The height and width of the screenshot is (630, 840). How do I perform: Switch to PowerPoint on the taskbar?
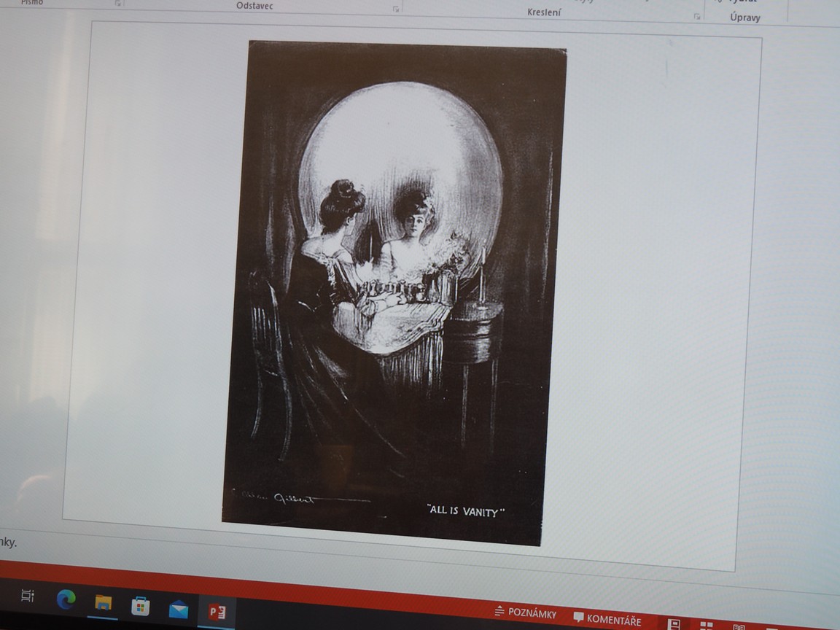tap(217, 612)
